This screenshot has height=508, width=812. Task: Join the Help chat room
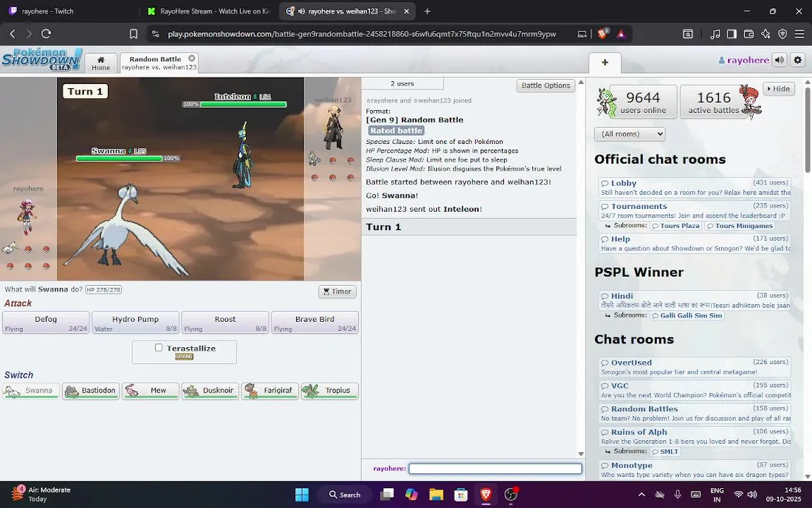coord(694,243)
